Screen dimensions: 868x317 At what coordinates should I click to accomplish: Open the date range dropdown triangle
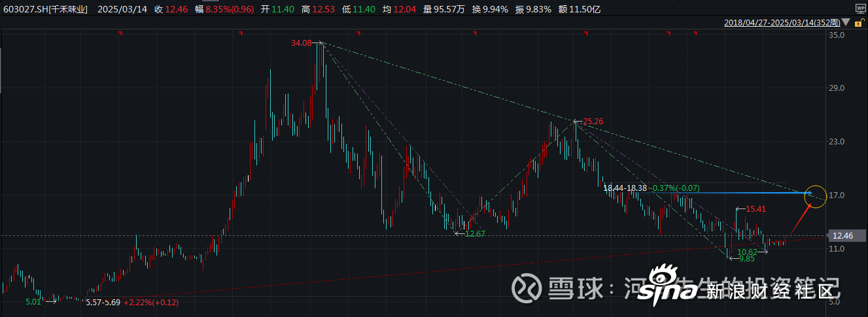pyautogui.click(x=847, y=23)
